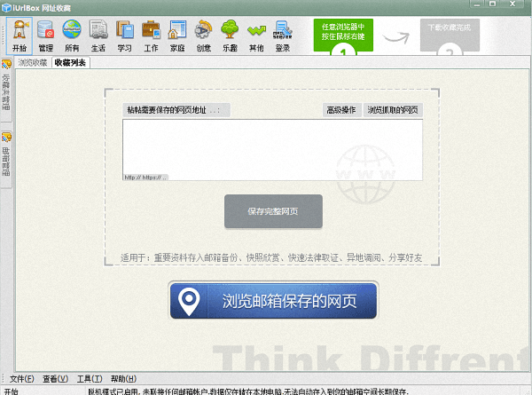Viewport: 532px width, 395px height.
Task: Open the 乐趣 (Fun) tree icon
Action: click(x=230, y=36)
